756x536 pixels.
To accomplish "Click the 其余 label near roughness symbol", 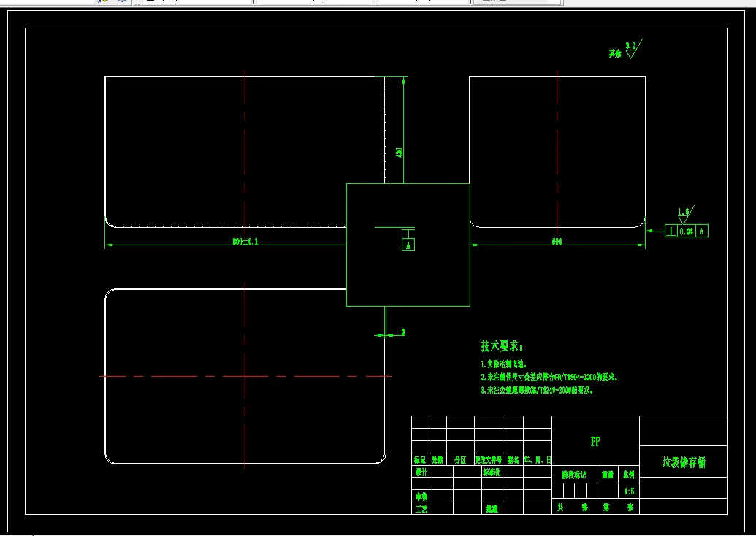I will tap(615, 53).
